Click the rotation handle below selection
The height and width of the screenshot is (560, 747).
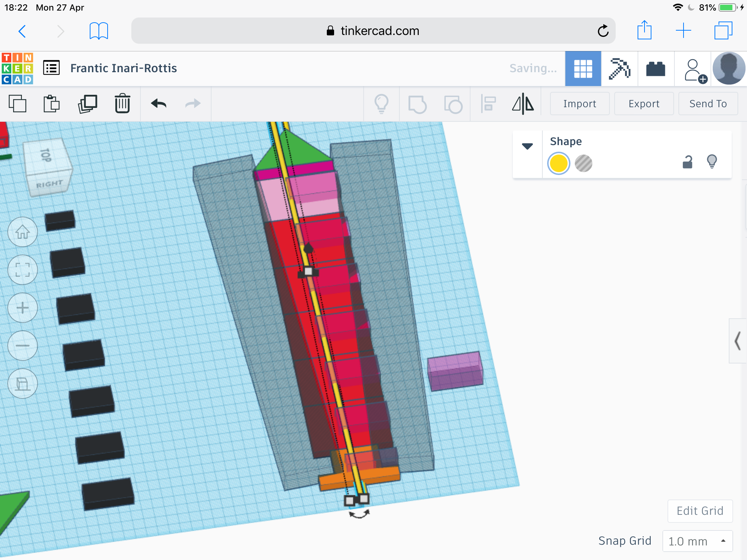coord(359,514)
